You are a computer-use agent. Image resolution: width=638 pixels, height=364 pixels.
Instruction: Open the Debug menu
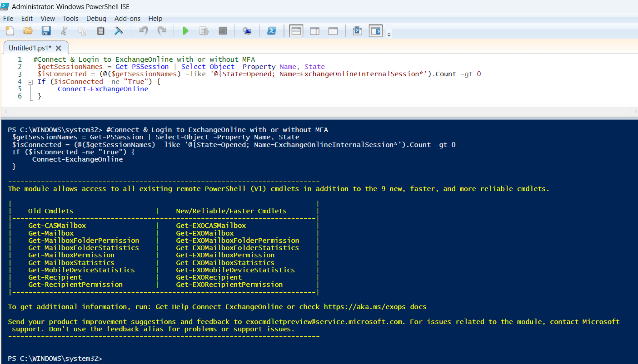click(96, 19)
